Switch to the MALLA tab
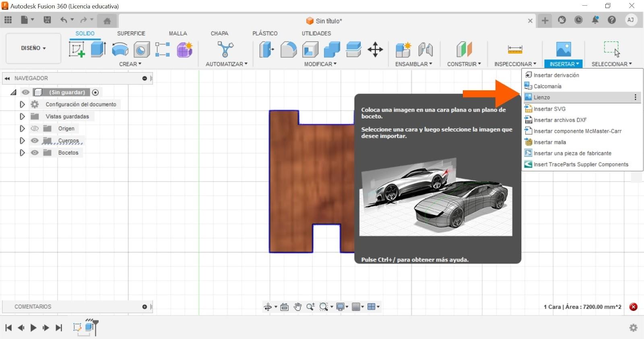Image resolution: width=644 pixels, height=339 pixels. pyautogui.click(x=178, y=33)
